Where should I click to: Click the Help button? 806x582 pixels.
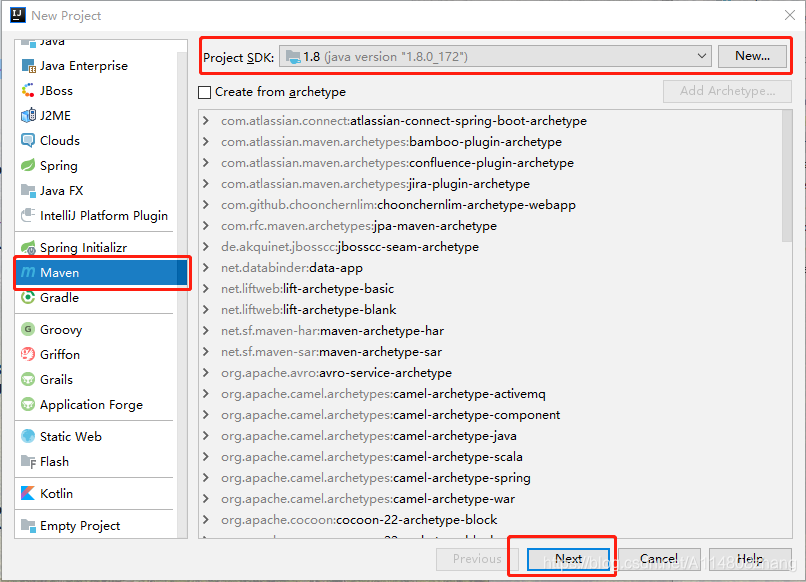(750, 559)
